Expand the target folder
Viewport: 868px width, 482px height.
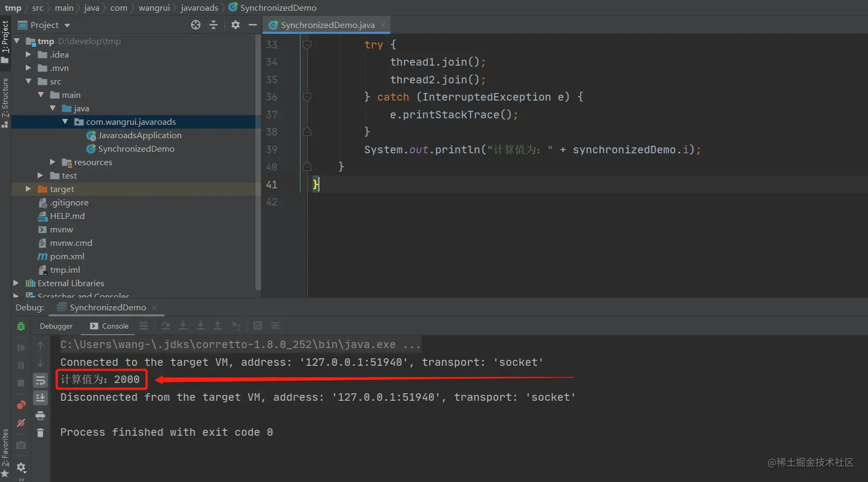[x=29, y=189]
